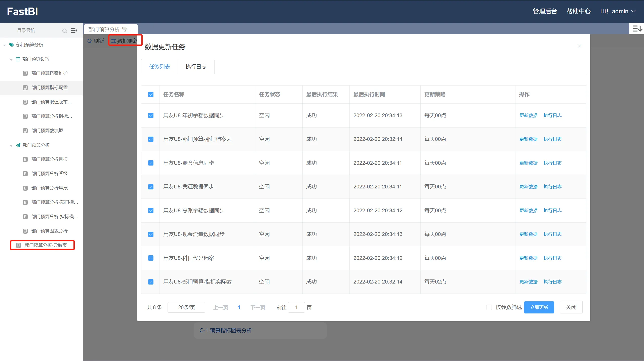Switch to the 执行日志 tab

[196, 67]
